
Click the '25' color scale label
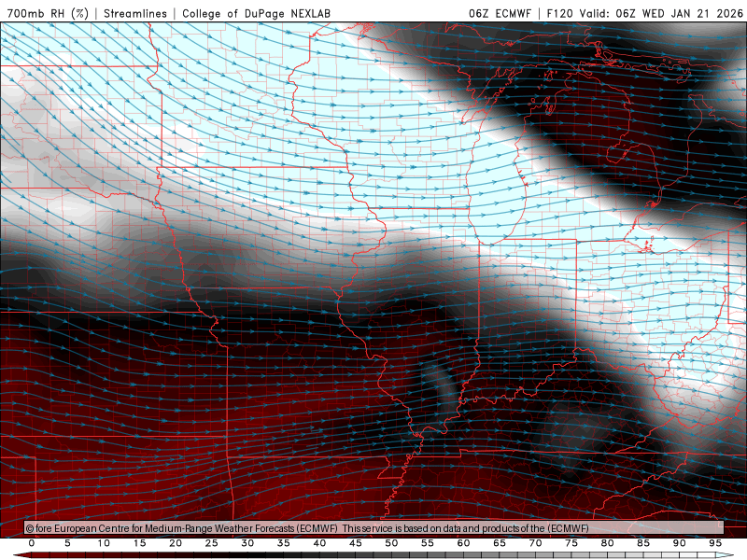point(212,543)
